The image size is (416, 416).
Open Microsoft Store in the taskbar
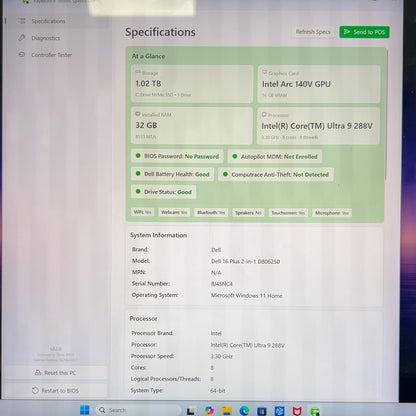click(x=262, y=411)
